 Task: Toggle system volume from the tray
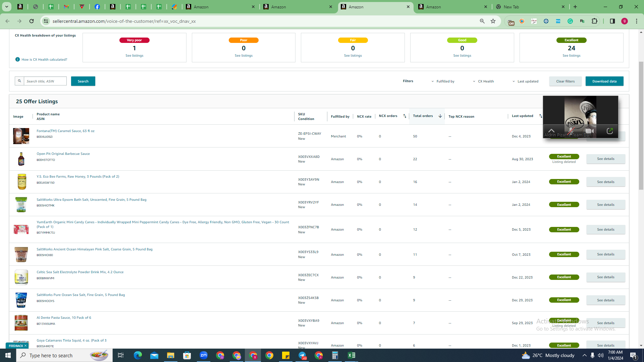600,355
